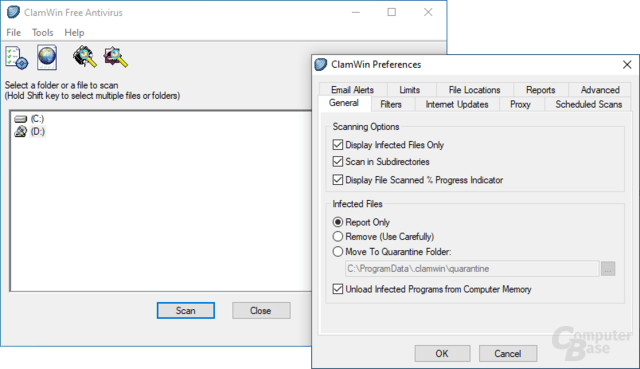Click Cancel in Preferences dialog
This screenshot has height=369, width=640.
click(x=508, y=353)
